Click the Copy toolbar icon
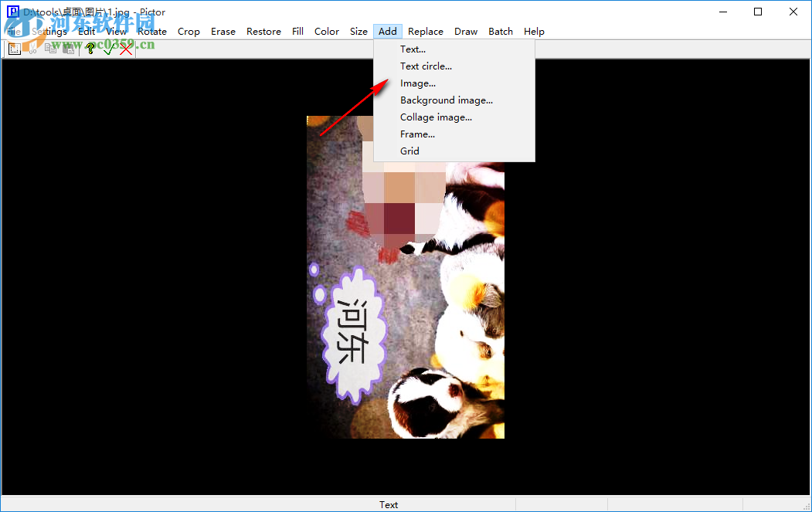812x512 pixels. pyautogui.click(x=50, y=48)
